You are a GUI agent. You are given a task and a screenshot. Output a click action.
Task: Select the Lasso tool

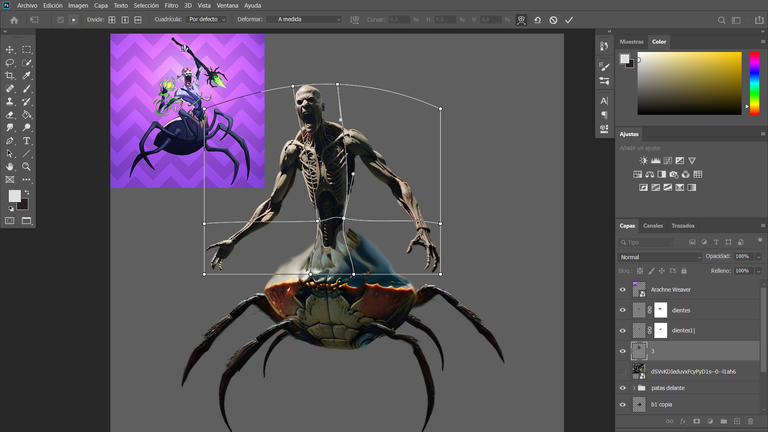tap(9, 63)
